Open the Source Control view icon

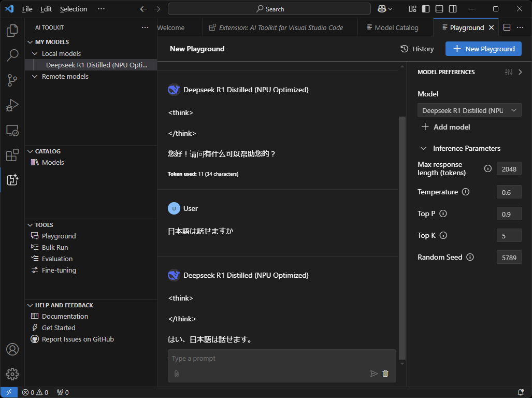pos(12,80)
